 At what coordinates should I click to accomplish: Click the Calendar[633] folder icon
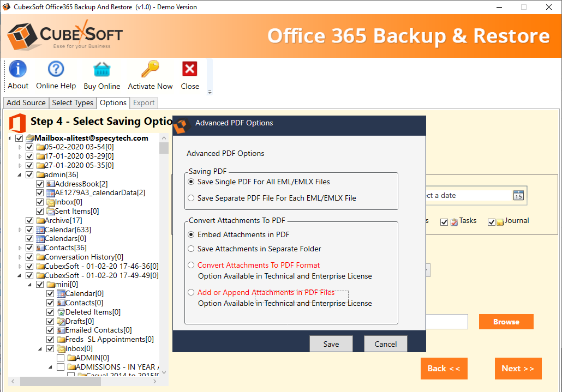tap(40, 230)
